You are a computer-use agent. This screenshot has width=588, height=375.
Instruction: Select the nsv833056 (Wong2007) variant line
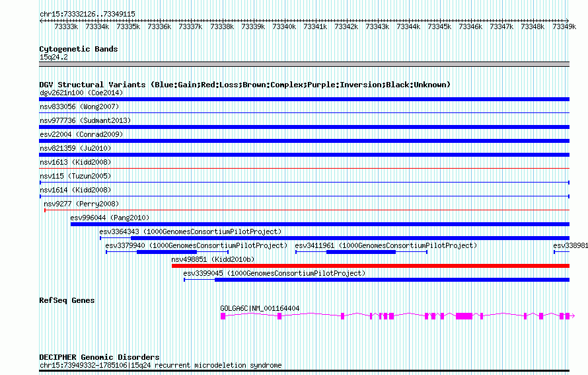[x=304, y=112]
